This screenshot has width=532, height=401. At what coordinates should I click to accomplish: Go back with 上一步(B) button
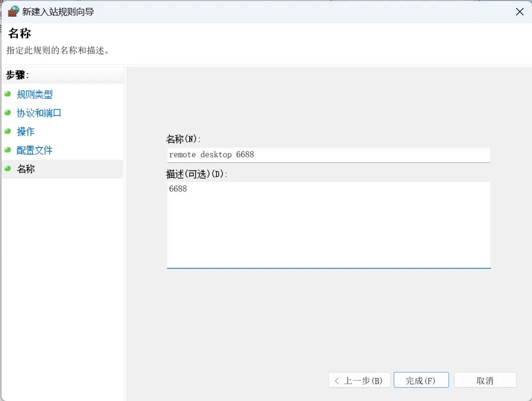[x=359, y=380]
